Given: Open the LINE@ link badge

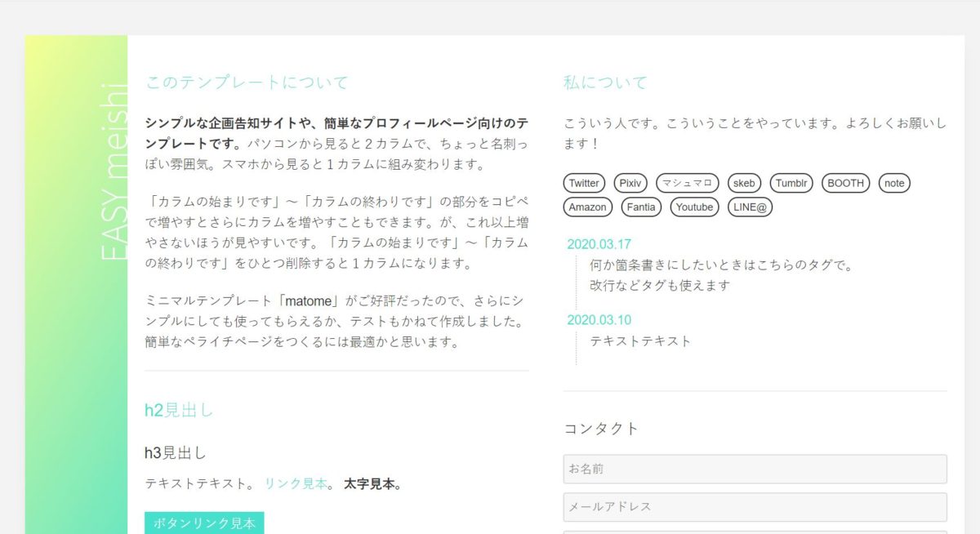Looking at the screenshot, I should point(750,207).
